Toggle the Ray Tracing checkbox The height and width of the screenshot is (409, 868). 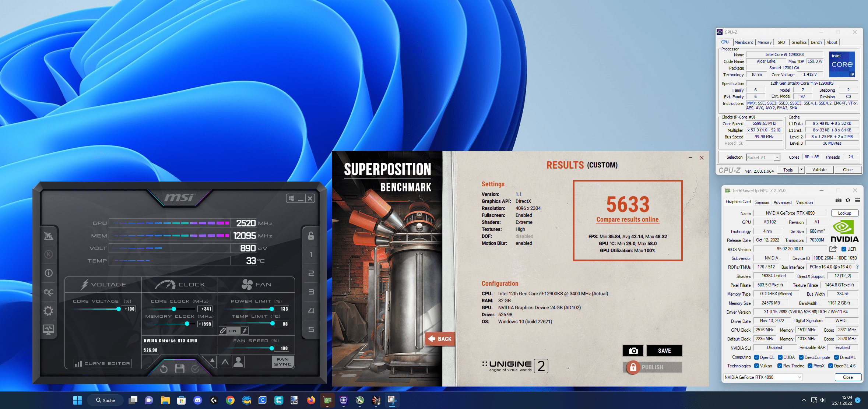[780, 366]
